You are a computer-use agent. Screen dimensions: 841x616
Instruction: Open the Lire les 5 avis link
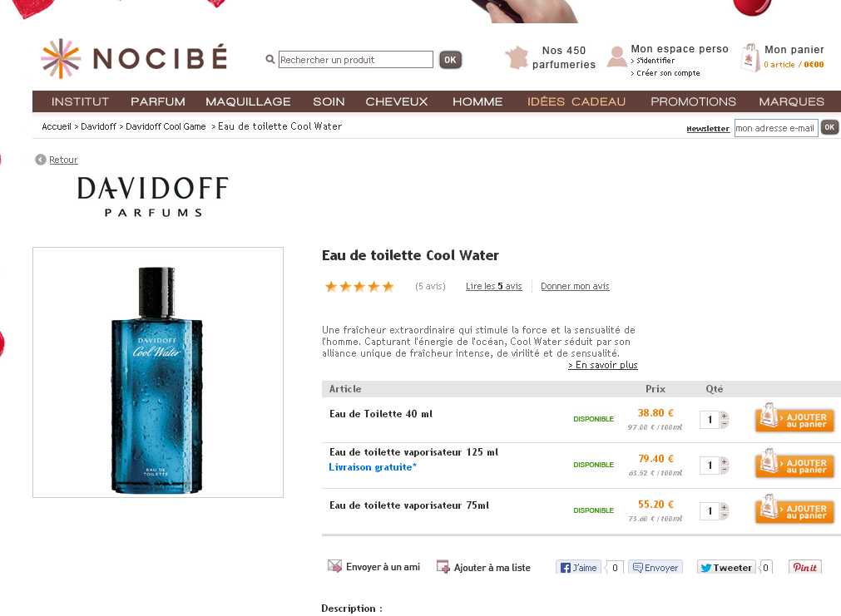pyautogui.click(x=493, y=286)
